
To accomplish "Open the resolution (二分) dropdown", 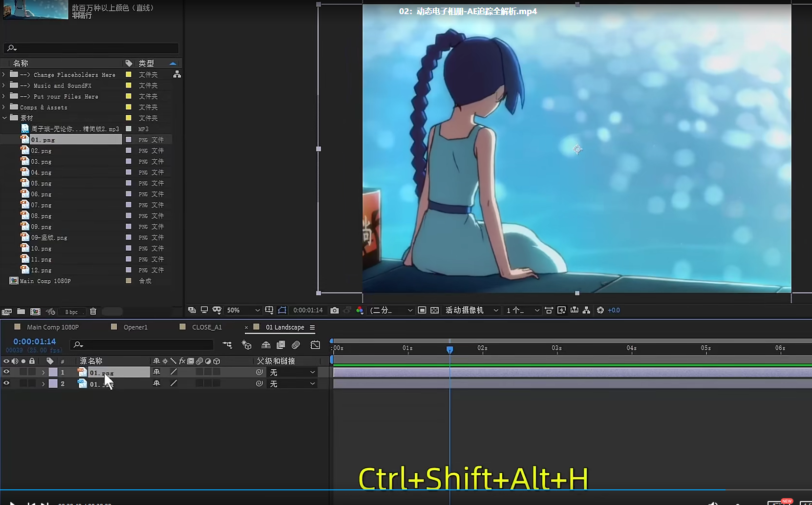I will tap(391, 310).
